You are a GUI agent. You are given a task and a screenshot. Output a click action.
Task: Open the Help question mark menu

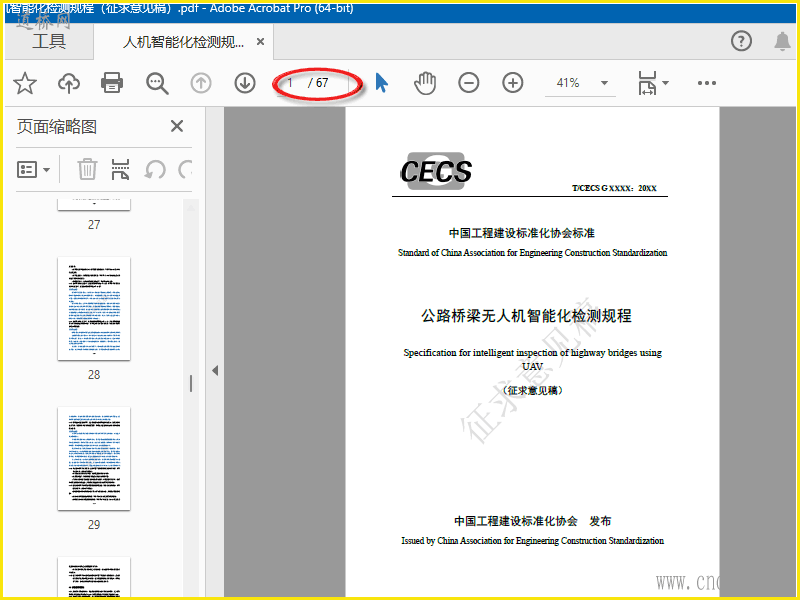[741, 41]
